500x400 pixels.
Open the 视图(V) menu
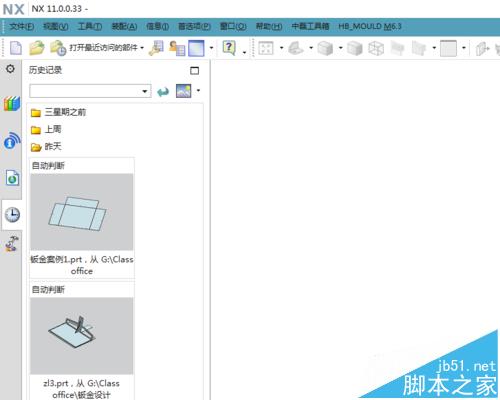click(x=56, y=26)
